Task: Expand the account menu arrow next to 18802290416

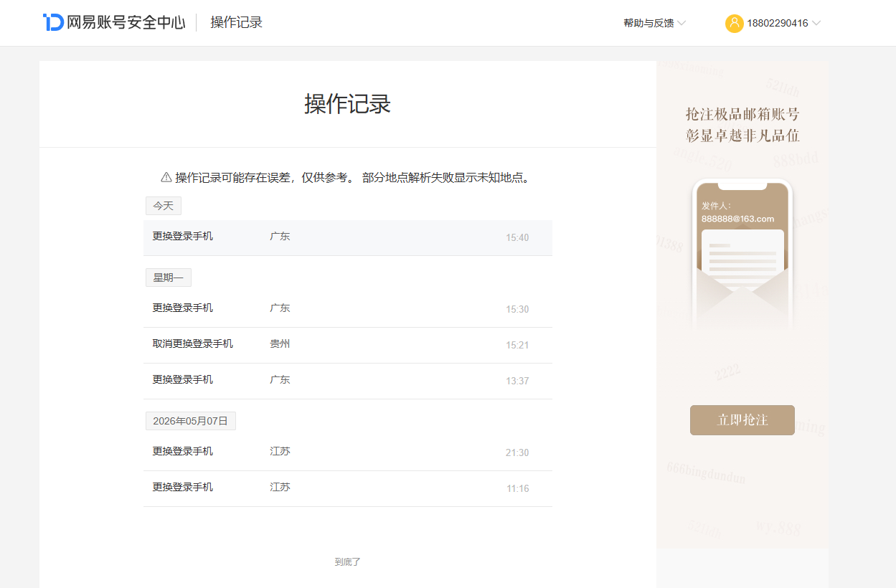Action: click(x=816, y=23)
